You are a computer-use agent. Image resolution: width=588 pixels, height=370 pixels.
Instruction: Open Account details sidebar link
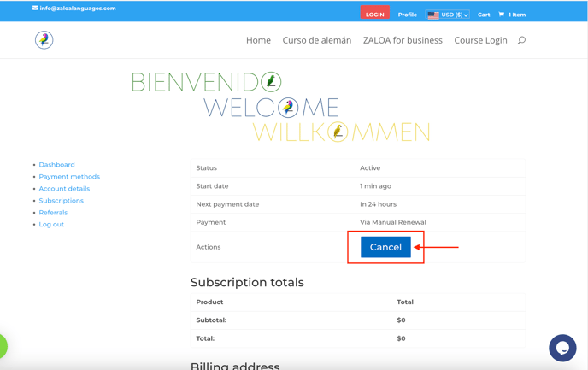click(64, 189)
